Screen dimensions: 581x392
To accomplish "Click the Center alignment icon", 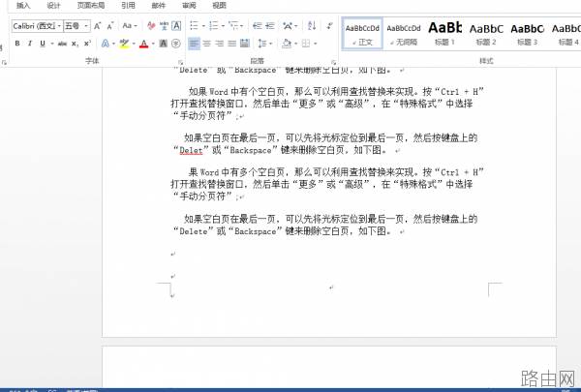I will pos(206,44).
